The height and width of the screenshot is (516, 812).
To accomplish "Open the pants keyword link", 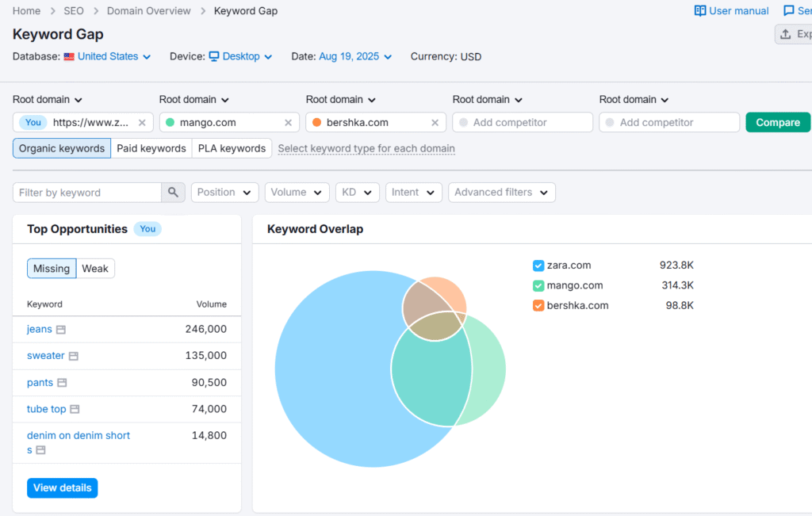I will pyautogui.click(x=40, y=383).
